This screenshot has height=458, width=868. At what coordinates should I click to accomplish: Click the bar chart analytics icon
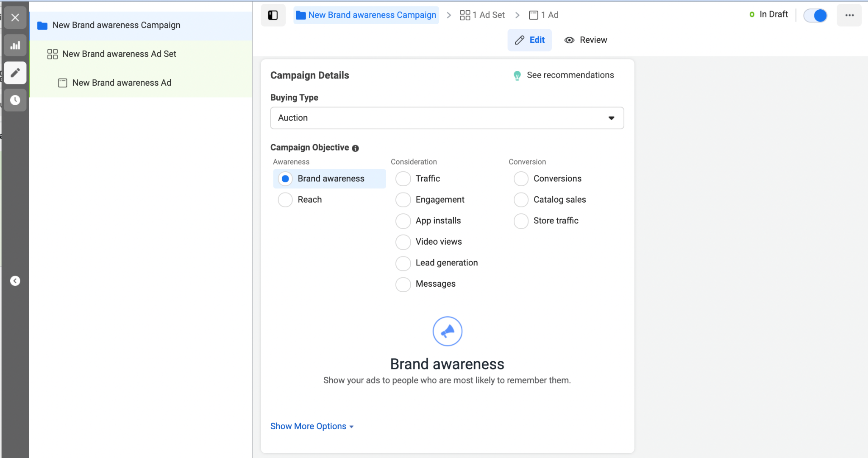coord(15,45)
